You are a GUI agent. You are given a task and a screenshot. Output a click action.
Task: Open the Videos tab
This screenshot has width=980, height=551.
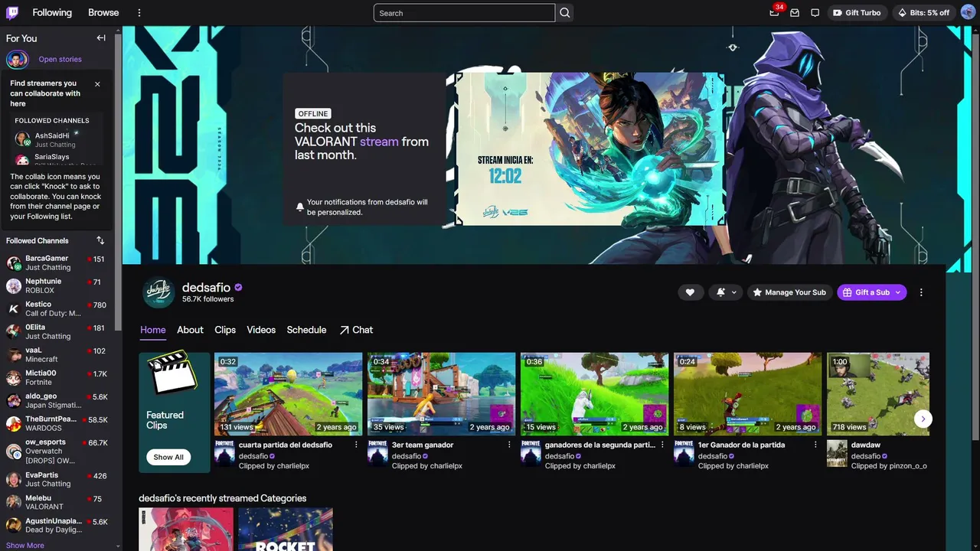click(x=261, y=330)
